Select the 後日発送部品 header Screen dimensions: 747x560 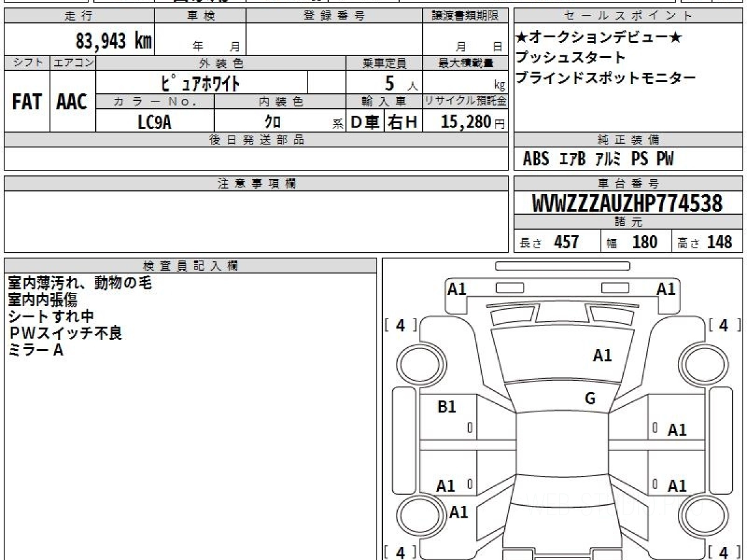(256, 140)
